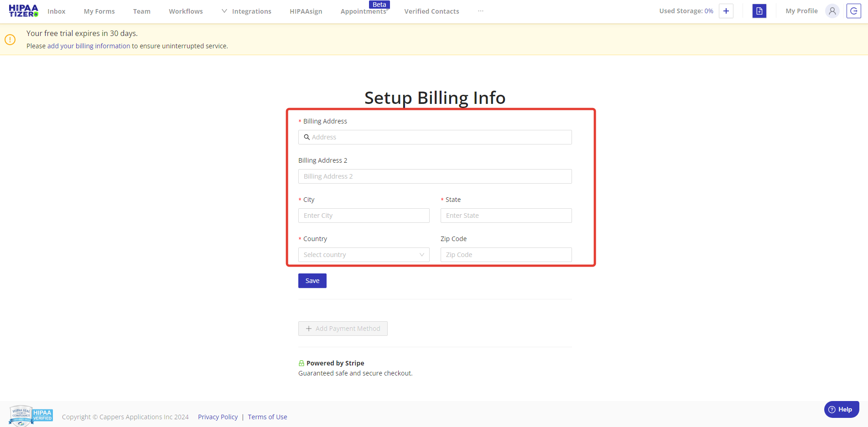The image size is (868, 427).
Task: Click the search icon in the Address field
Action: click(307, 137)
